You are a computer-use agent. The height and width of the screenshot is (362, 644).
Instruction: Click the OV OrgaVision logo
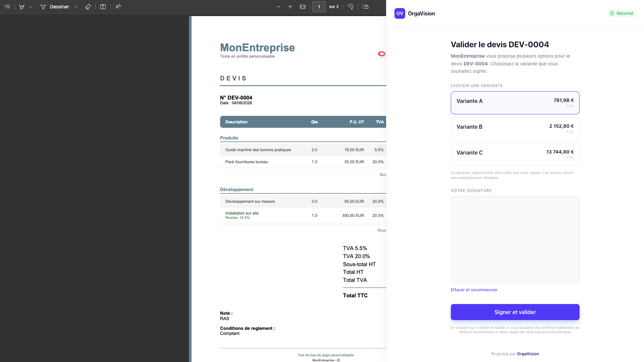415,13
